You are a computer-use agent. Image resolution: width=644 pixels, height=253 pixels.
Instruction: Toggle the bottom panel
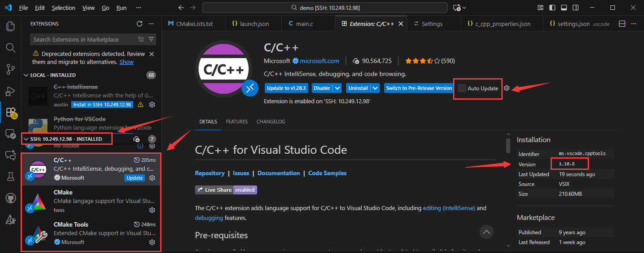tap(564, 8)
